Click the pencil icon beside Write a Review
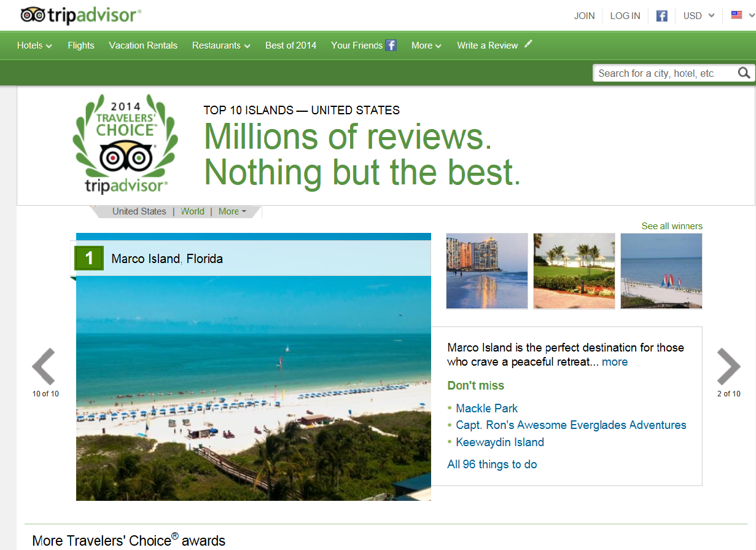756x550 pixels. coord(528,44)
